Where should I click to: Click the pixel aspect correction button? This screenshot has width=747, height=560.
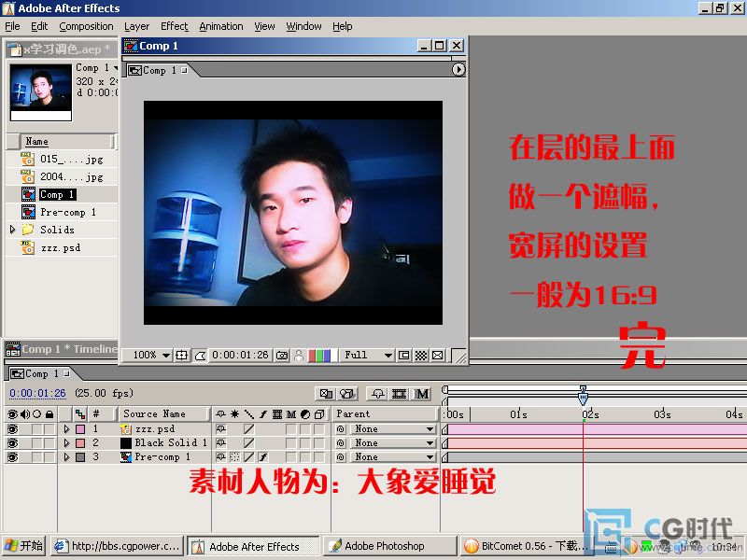coord(437,356)
